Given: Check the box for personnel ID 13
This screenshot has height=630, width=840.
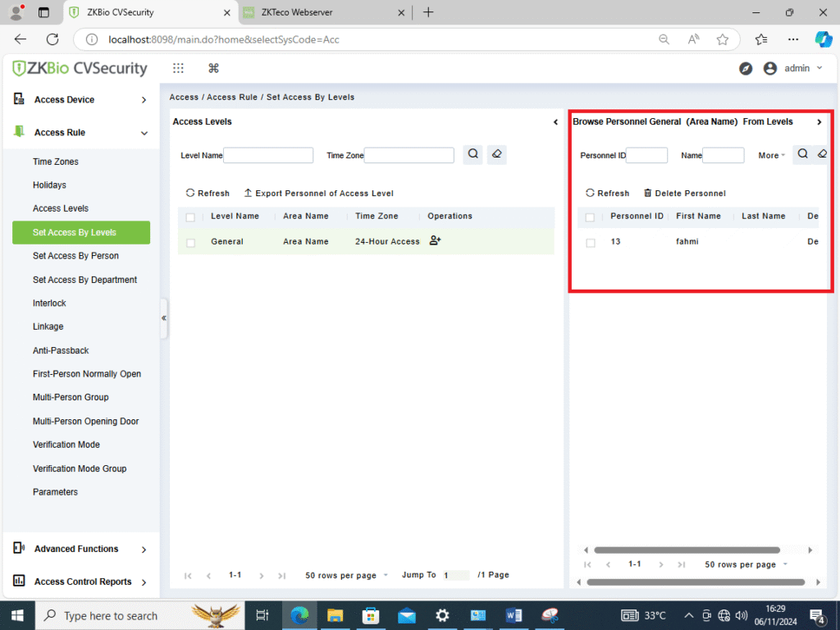Looking at the screenshot, I should (x=591, y=243).
